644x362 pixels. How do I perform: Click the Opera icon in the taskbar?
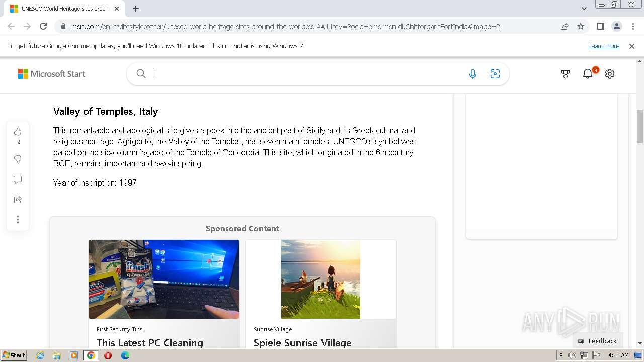click(108, 355)
